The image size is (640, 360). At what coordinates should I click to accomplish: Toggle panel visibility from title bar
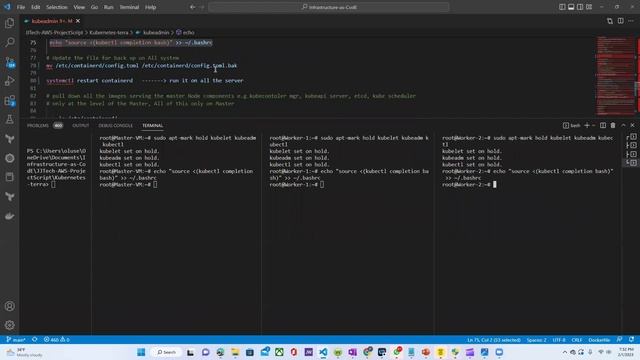pyautogui.click(x=571, y=7)
